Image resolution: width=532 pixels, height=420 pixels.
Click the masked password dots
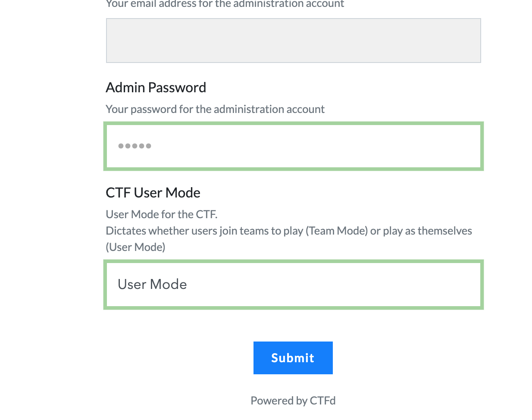[135, 146]
